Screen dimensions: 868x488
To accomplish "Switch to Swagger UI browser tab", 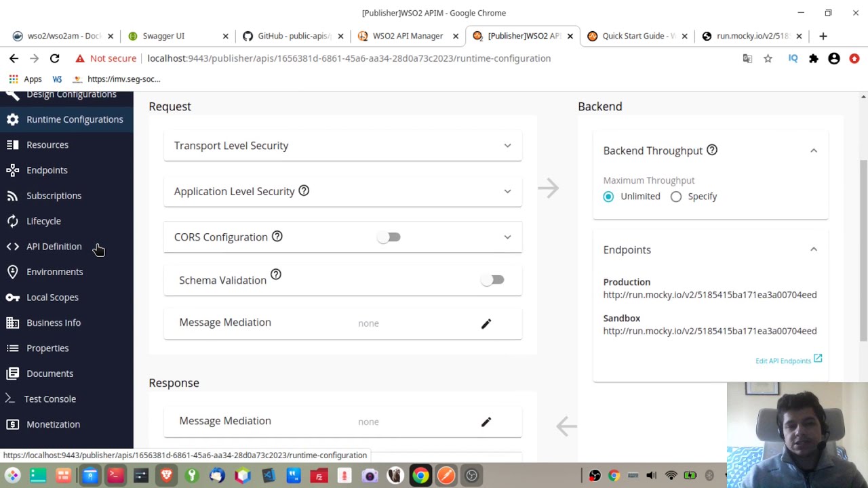I will [178, 36].
